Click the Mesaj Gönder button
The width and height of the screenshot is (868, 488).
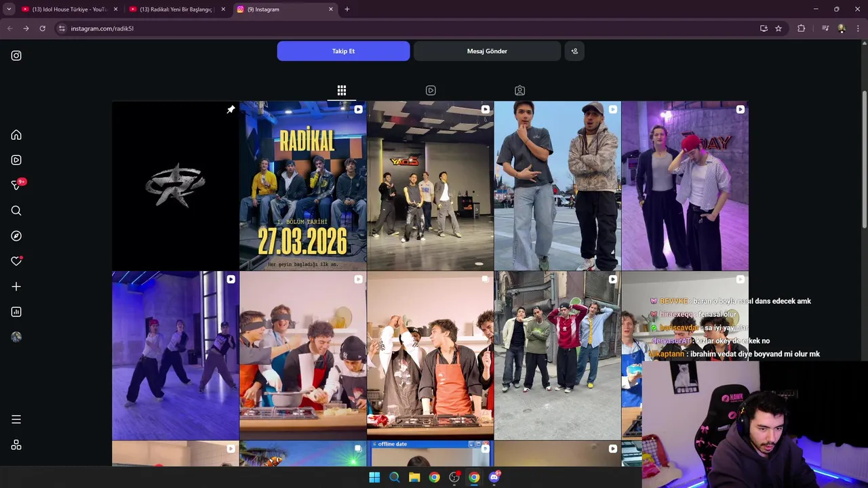tap(487, 51)
